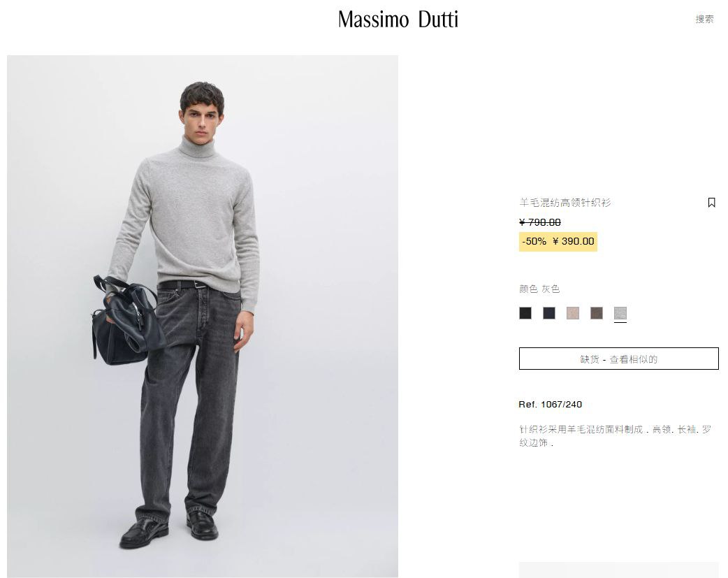Select the beige color swatch
Viewport: 728px width, 578px height.
(x=572, y=312)
